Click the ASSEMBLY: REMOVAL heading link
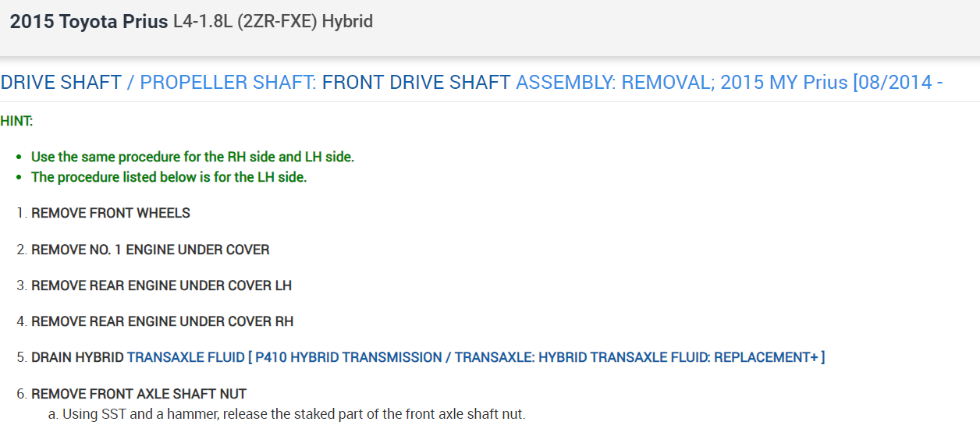 coord(612,83)
